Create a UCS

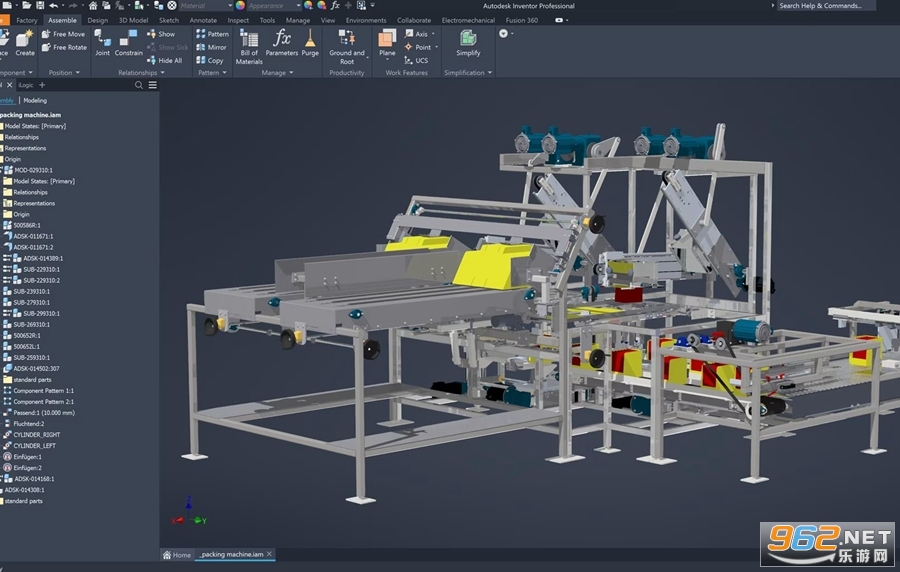pos(416,60)
